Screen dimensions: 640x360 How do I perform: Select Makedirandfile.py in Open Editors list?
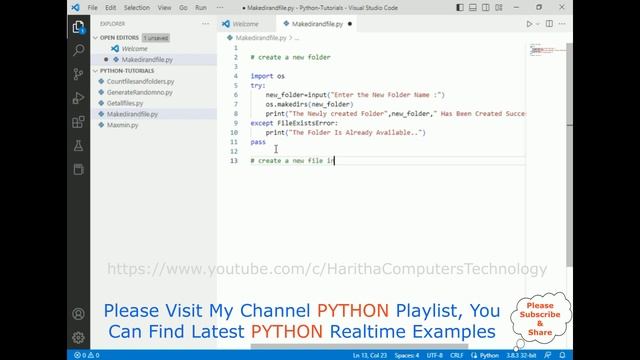click(147, 60)
